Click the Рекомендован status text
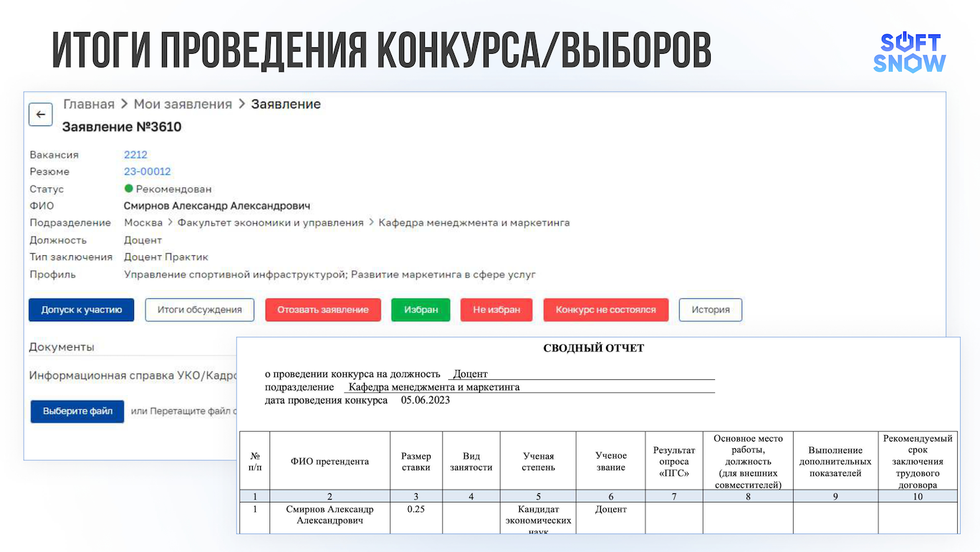The width and height of the screenshot is (980, 552). (x=174, y=189)
